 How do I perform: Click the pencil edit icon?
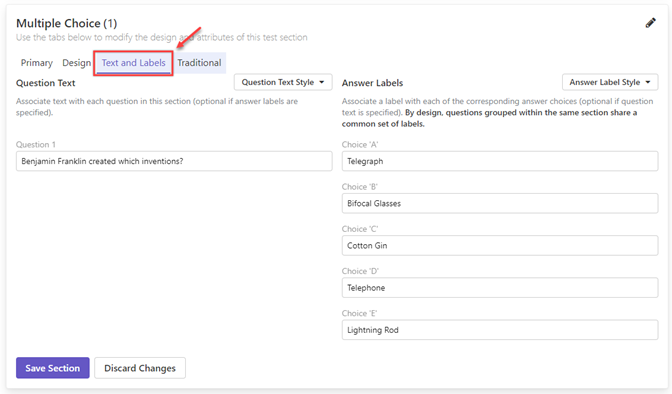651,23
